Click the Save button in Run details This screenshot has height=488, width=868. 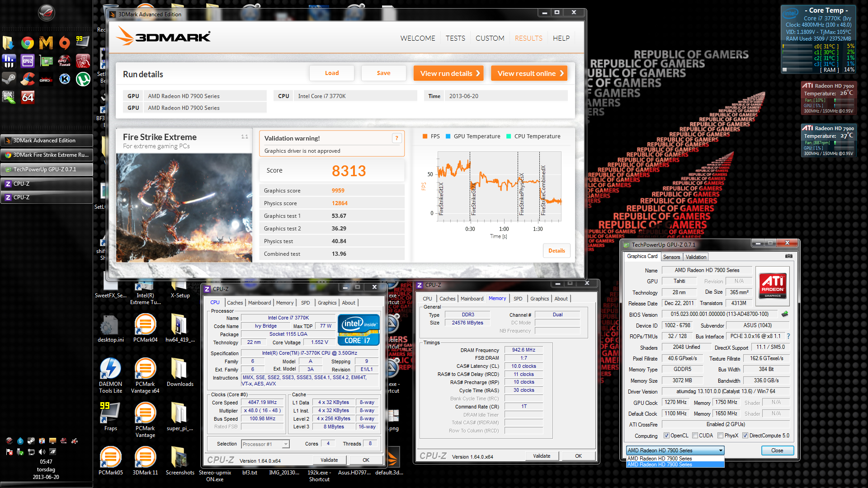383,73
